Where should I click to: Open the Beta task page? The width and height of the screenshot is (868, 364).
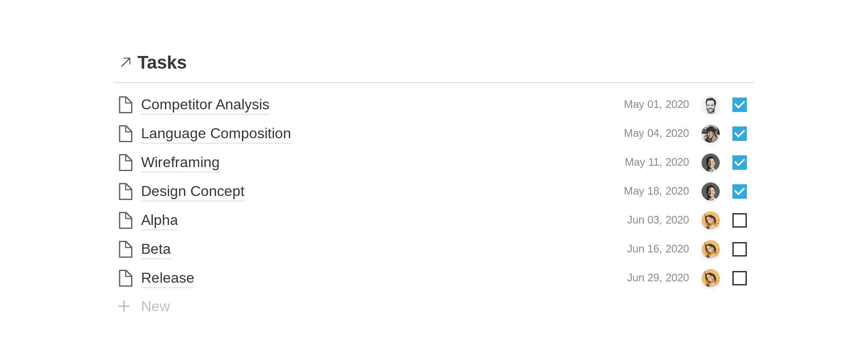[x=156, y=249]
